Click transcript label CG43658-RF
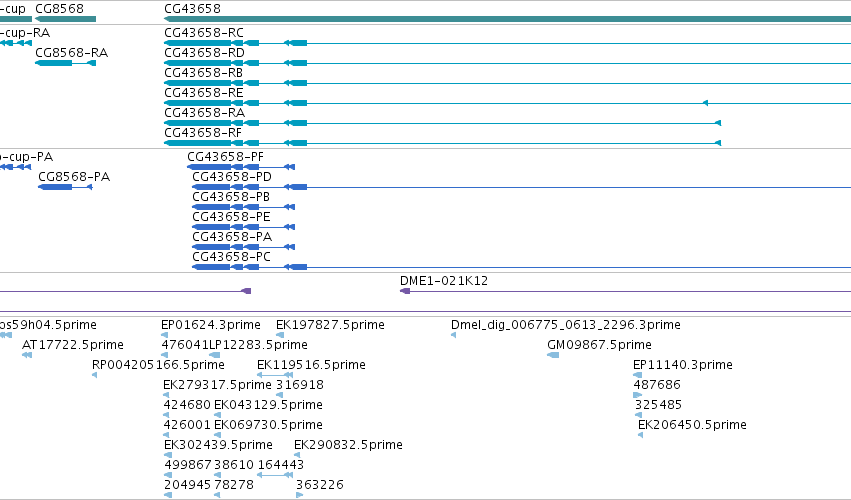This screenshot has height=500, width=851. 203,133
